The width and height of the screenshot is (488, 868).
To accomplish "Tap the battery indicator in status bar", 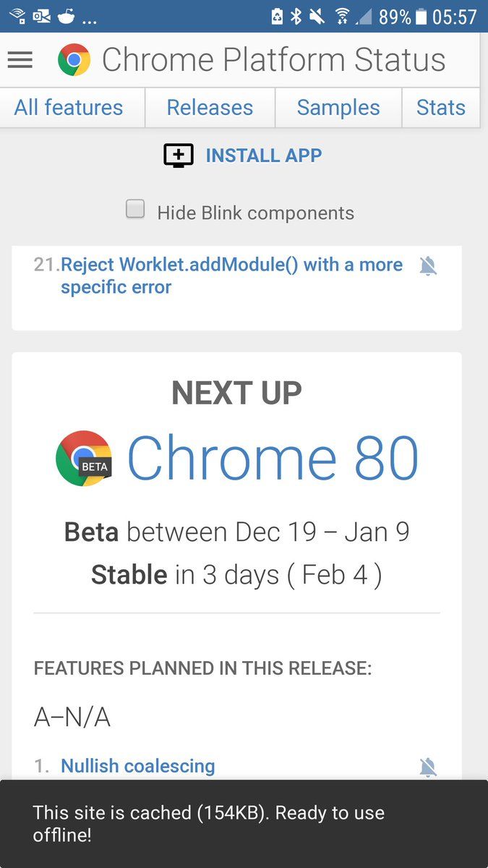I will (x=422, y=16).
